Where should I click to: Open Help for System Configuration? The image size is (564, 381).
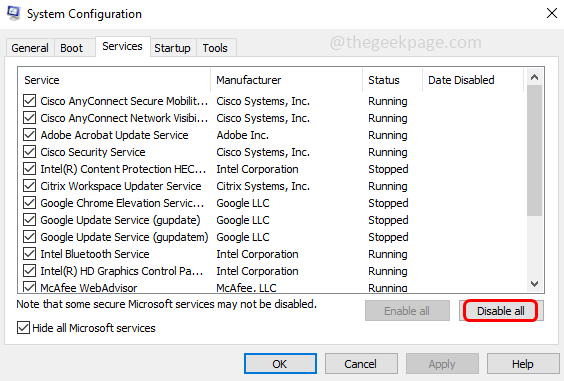coord(523,364)
